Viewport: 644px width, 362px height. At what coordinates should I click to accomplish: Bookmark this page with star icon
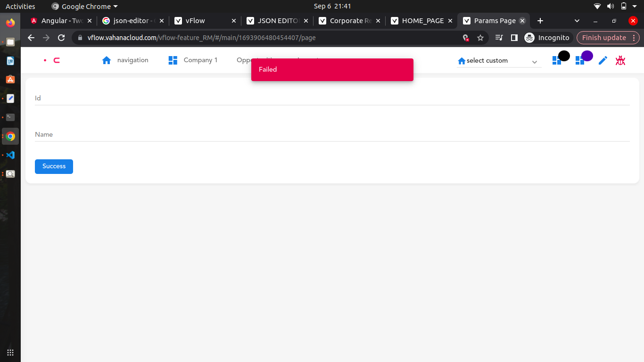[x=480, y=38]
